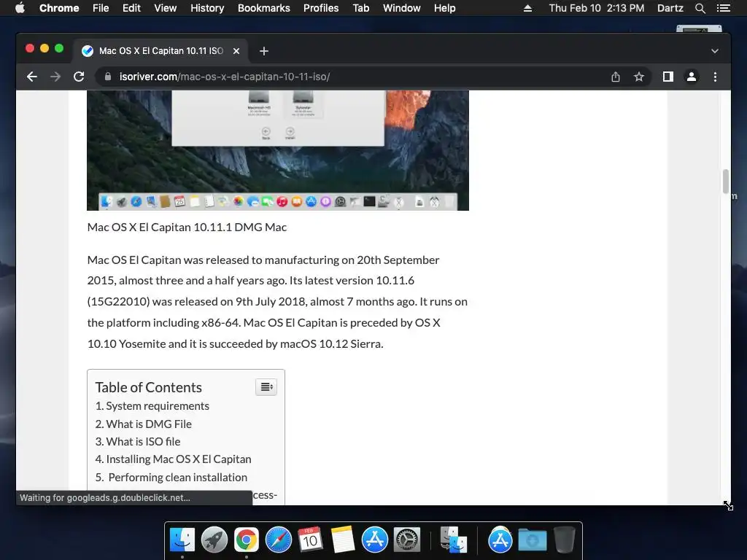Screen dimensions: 747x560
Task: Jump to Performing clean installation section
Action: point(178,477)
